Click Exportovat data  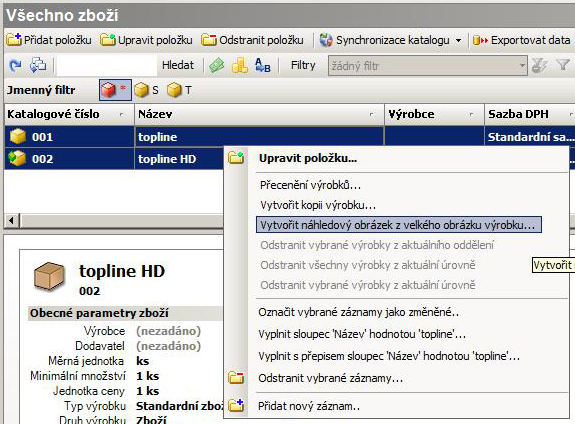click(x=521, y=40)
